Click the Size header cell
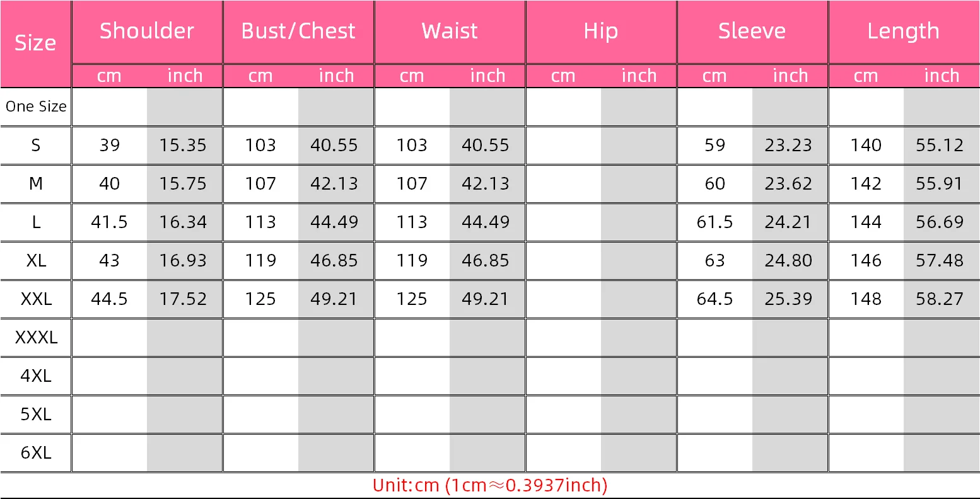Image resolution: width=980 pixels, height=499 pixels. pyautogui.click(x=35, y=43)
